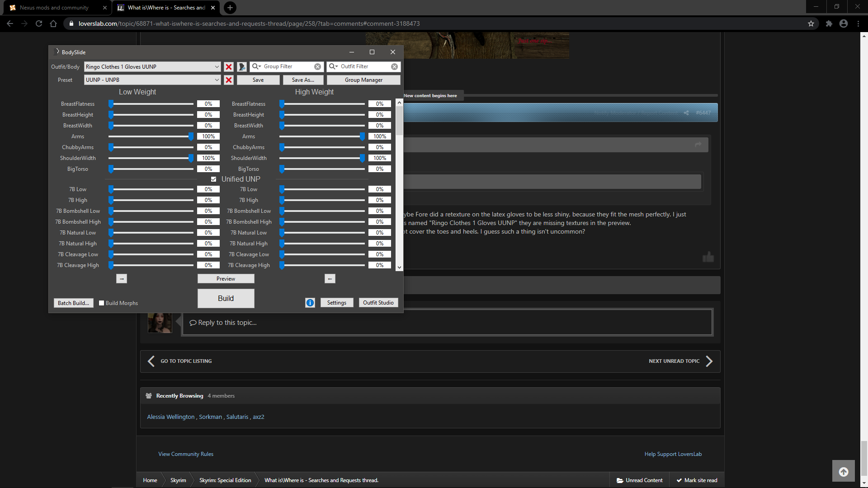
Task: Click Low Weight Arms slider
Action: 151,136
